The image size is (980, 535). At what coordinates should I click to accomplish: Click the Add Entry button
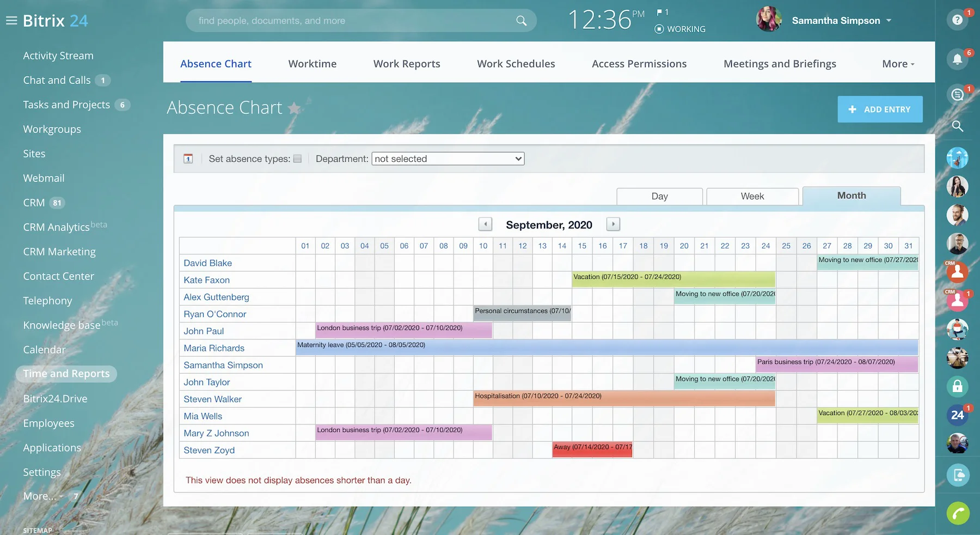(880, 109)
